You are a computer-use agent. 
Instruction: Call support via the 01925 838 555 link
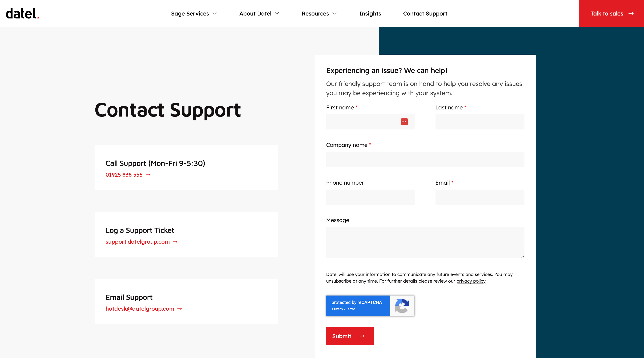[124, 175]
